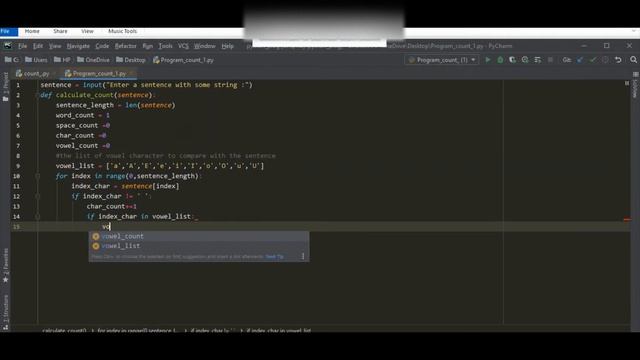Run with coverage icon in toolbar

pos(512,60)
